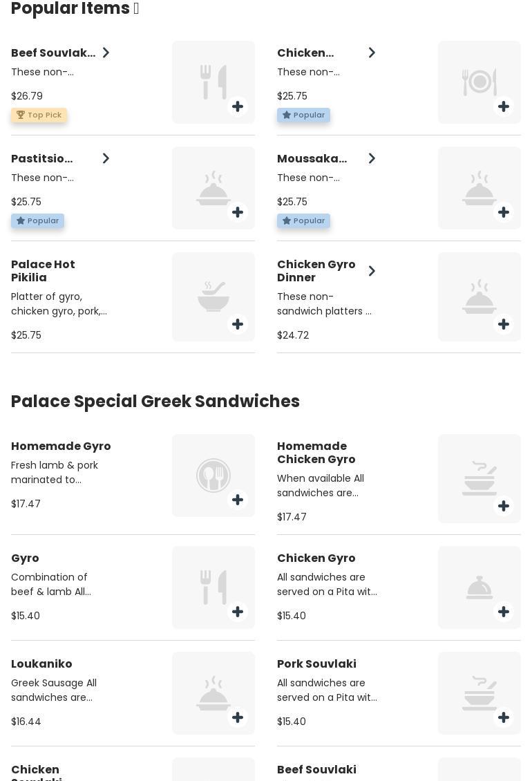
Task: Add Palace Hot Pikilia with plus icon
Action: (x=238, y=324)
